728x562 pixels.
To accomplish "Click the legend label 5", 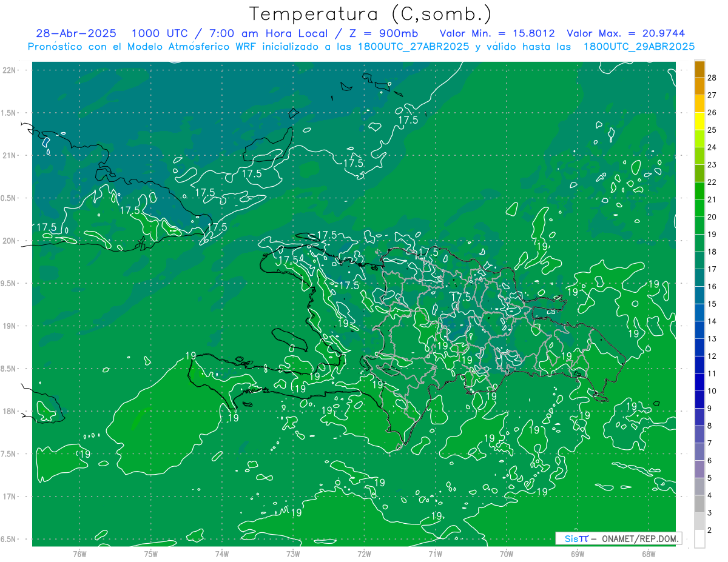I will pos(710,478).
